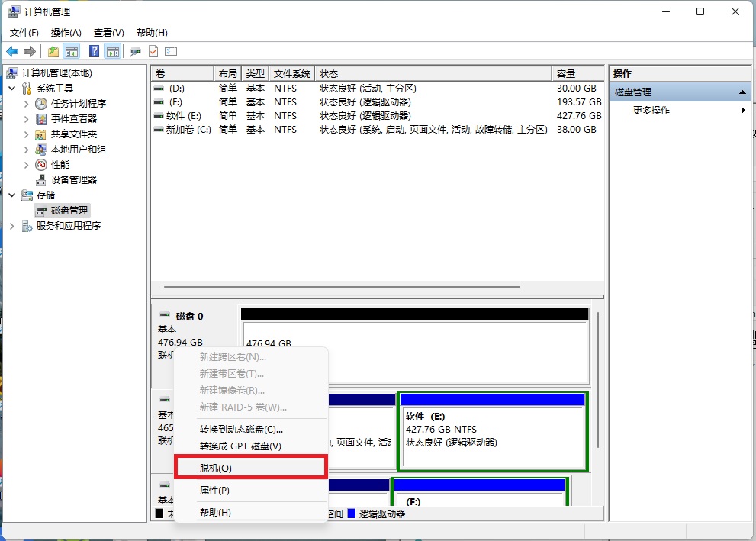Screen dimensions: 756x541
Task: Click the red checkmark document toolbar icon
Action: pos(153,51)
